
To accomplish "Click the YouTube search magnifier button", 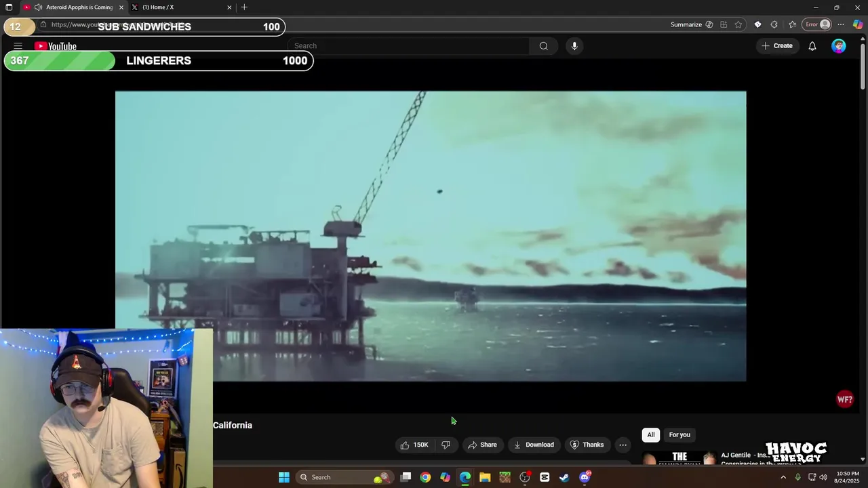I will [x=543, y=46].
